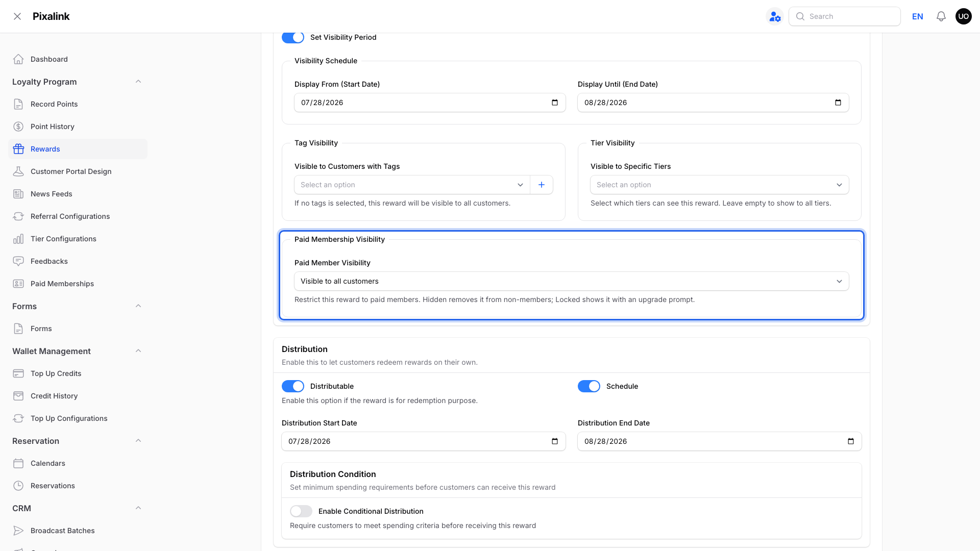Image resolution: width=980 pixels, height=551 pixels.
Task: Click the Tier Configurations bar chart icon
Action: pos(18,239)
